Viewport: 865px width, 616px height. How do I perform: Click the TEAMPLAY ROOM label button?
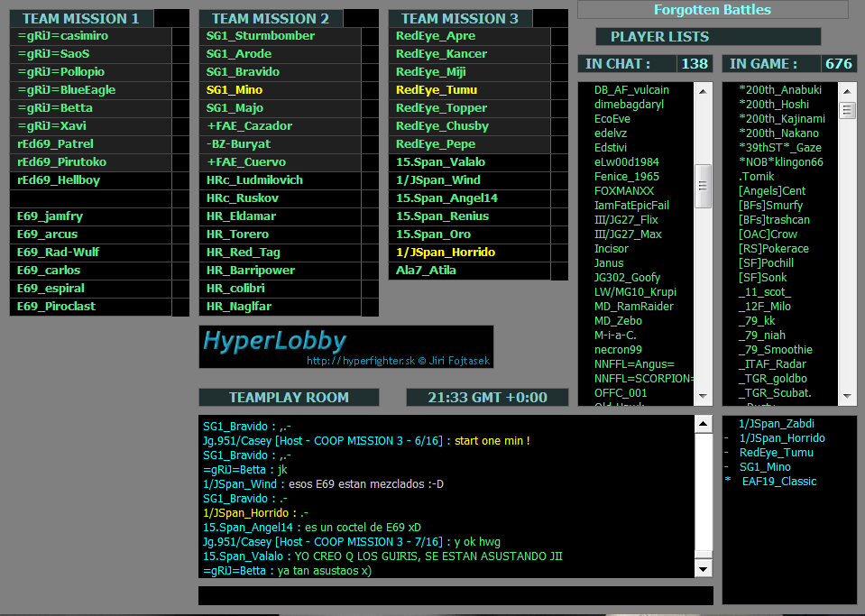point(289,397)
